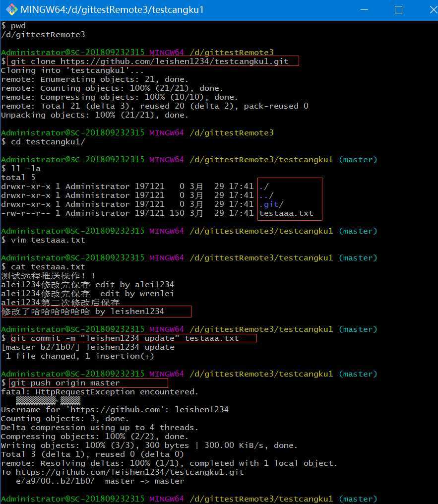The height and width of the screenshot is (504, 438).
Task: Click the "Cloning into 'testcangku1'..." line
Action: (x=72, y=70)
